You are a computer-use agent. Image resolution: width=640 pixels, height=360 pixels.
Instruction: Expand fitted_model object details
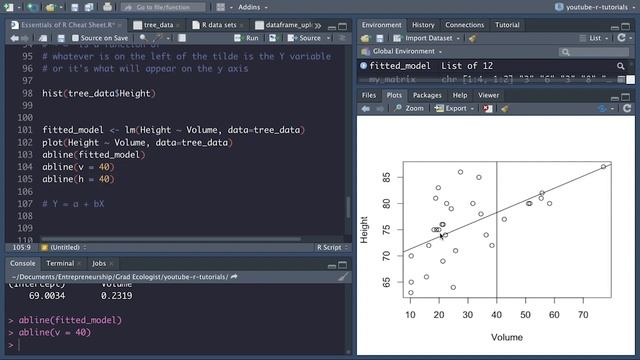[x=363, y=66]
